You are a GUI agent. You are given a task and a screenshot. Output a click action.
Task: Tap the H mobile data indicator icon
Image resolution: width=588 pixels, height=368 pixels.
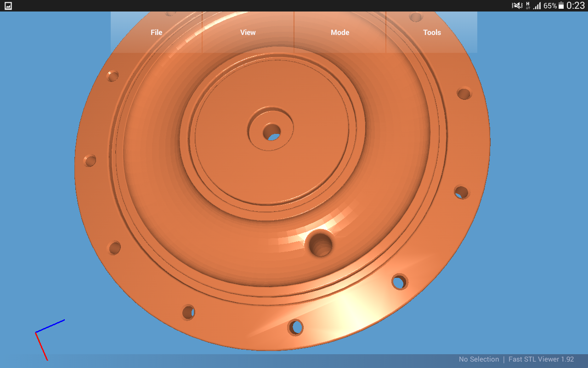(528, 6)
